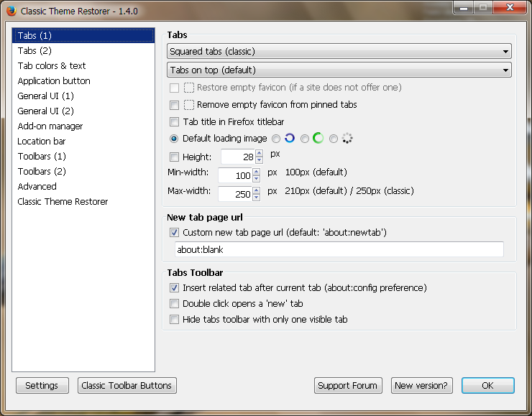Open Advanced category
532x416 pixels.
coord(83,187)
